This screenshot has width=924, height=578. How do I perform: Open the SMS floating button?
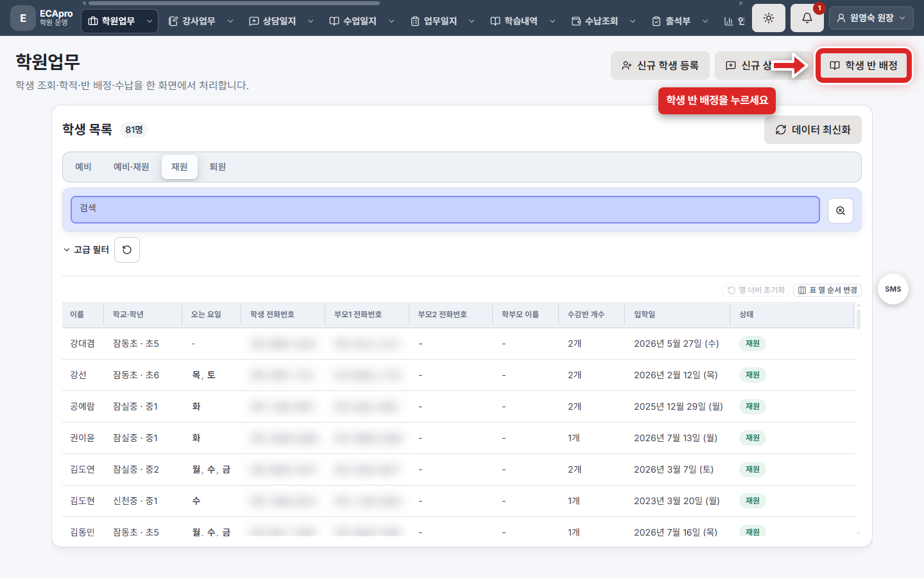tap(893, 289)
